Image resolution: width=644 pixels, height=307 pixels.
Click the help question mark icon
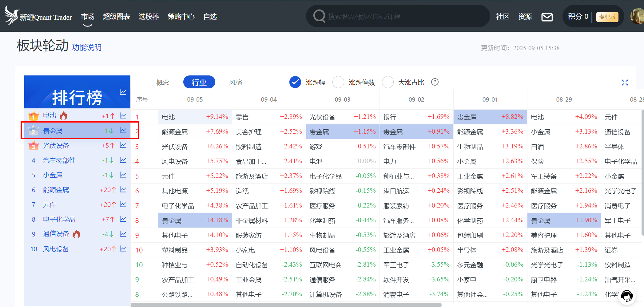click(x=435, y=82)
